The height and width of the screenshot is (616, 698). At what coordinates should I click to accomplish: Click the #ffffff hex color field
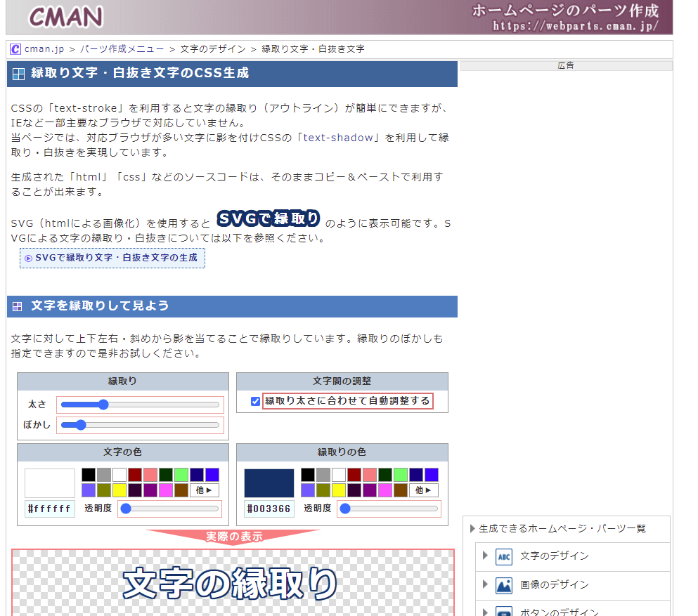(50, 509)
